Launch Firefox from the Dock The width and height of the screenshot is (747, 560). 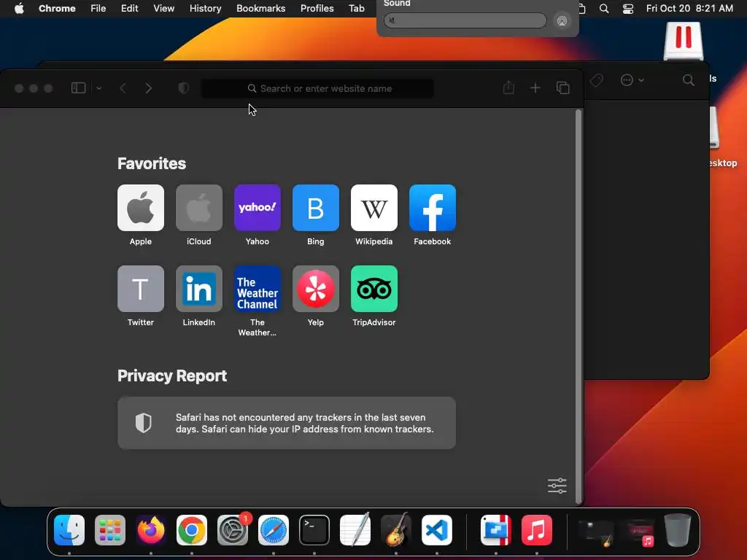click(151, 530)
